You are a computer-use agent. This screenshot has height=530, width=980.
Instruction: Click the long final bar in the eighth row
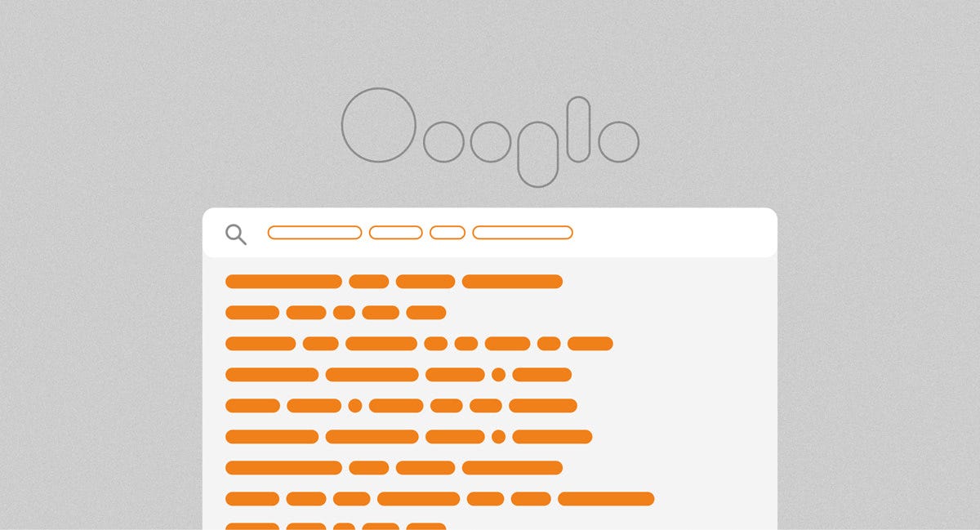pyautogui.click(x=606, y=499)
